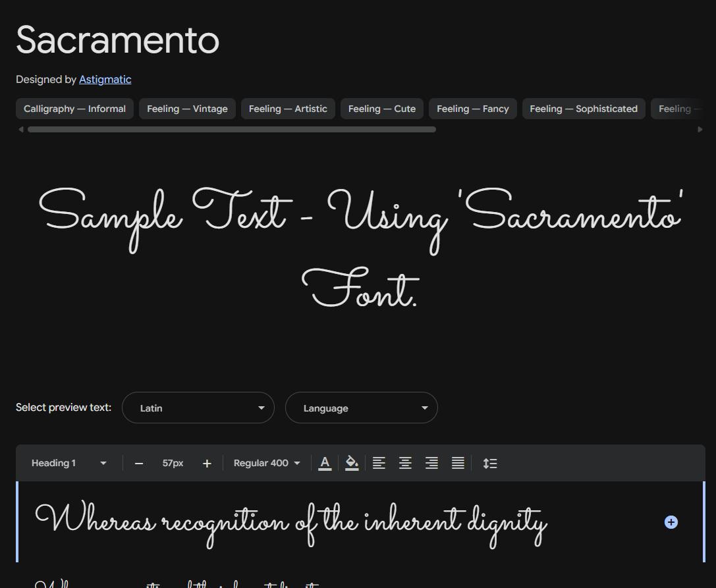Click the tag scrollbar left arrow
Viewport: 716px width, 588px height.
pos(20,130)
